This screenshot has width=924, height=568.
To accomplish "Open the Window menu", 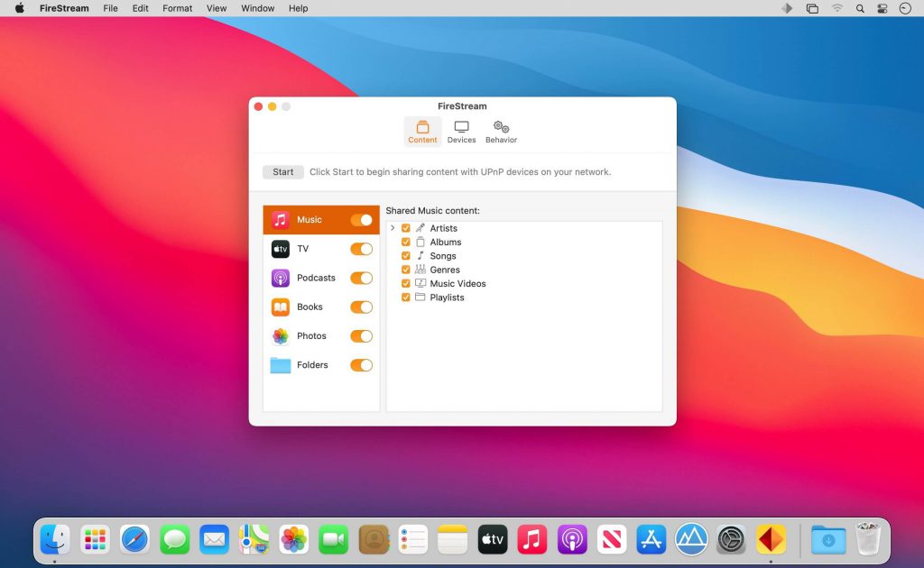I will click(258, 8).
